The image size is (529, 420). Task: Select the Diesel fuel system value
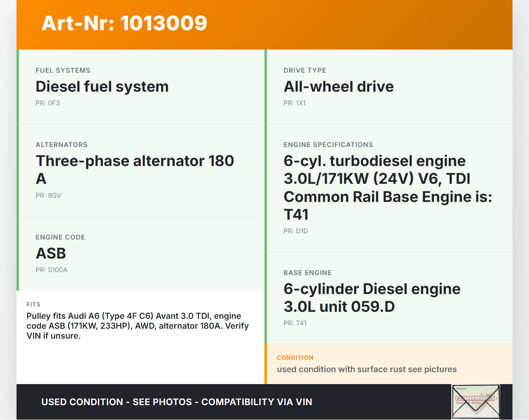point(102,87)
